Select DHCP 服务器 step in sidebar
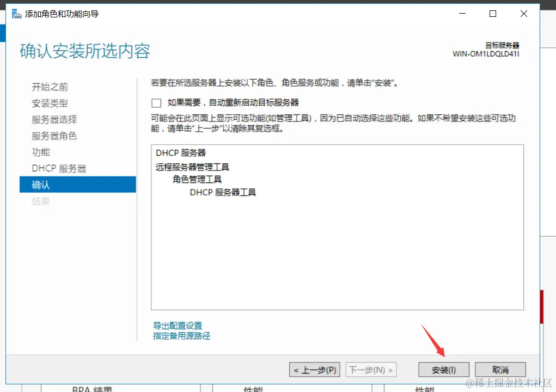This screenshot has width=556, height=392. tap(59, 168)
